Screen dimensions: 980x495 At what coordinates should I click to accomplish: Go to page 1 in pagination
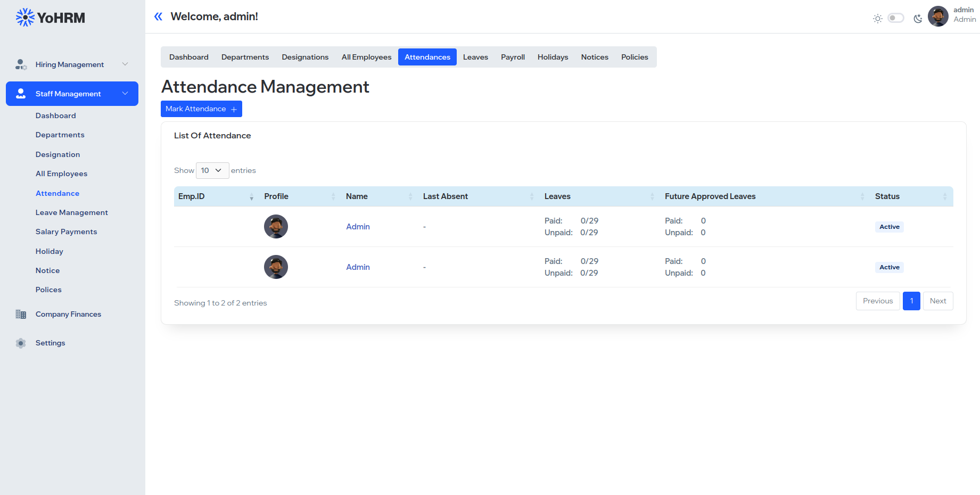tap(911, 301)
